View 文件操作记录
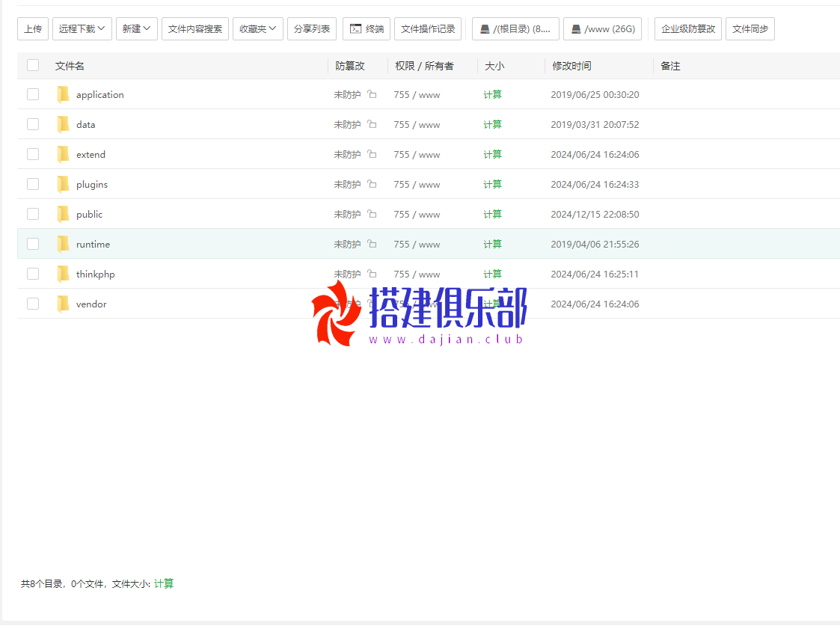 (428, 29)
